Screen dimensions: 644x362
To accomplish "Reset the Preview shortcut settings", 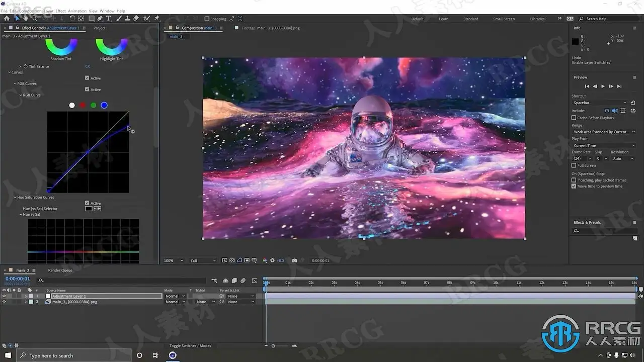I will [x=633, y=103].
